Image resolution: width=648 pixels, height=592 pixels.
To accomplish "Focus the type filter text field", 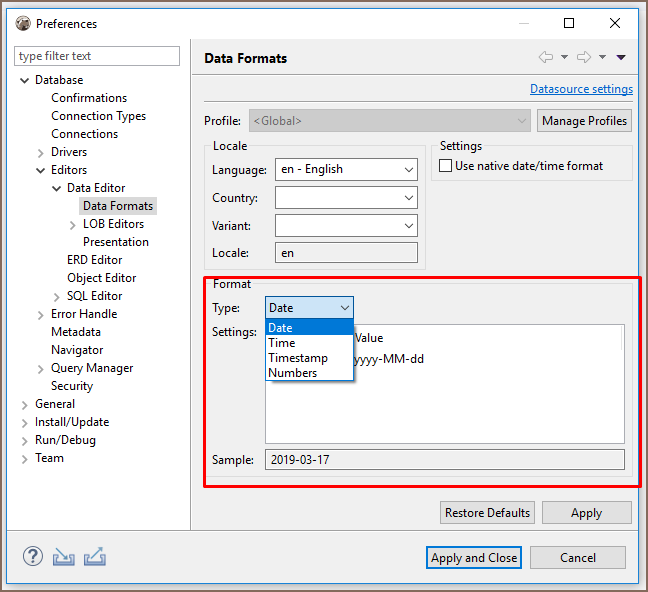I will [x=97, y=56].
